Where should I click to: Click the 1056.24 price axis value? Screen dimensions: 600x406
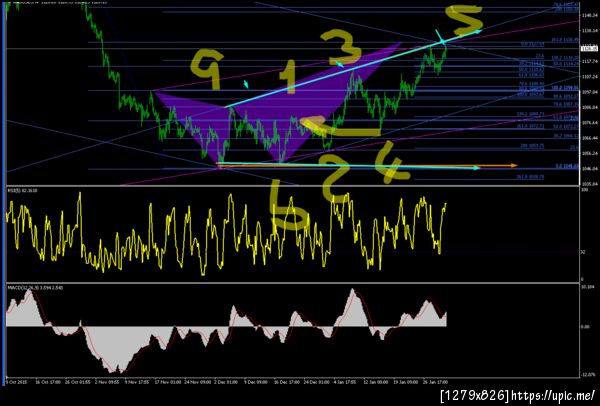(590, 153)
